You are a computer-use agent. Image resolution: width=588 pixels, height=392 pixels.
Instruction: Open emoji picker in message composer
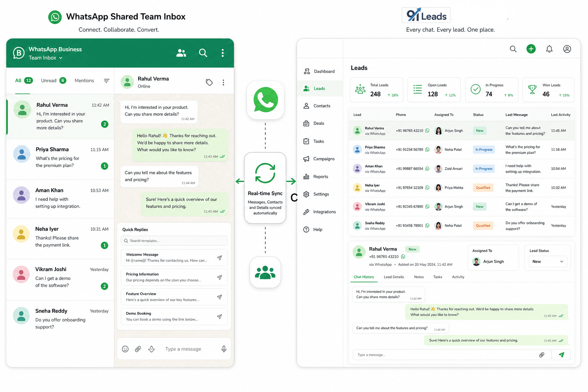point(125,349)
